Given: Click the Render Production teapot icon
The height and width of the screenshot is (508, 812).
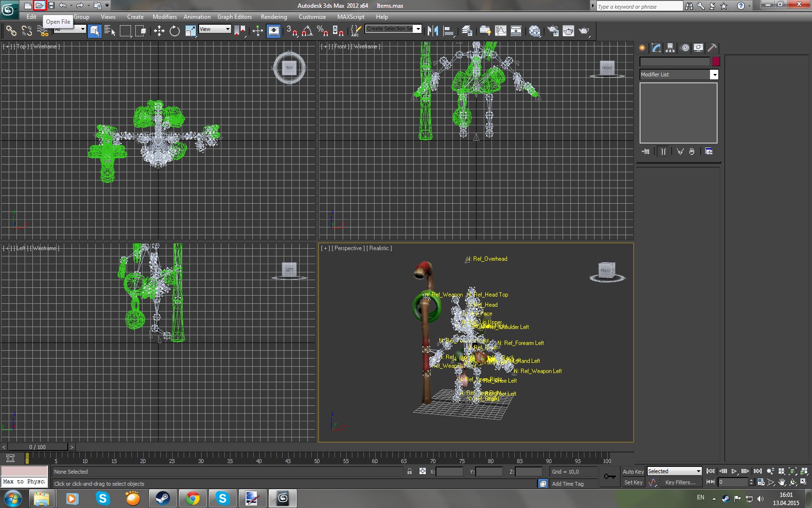Looking at the screenshot, I should pyautogui.click(x=584, y=31).
